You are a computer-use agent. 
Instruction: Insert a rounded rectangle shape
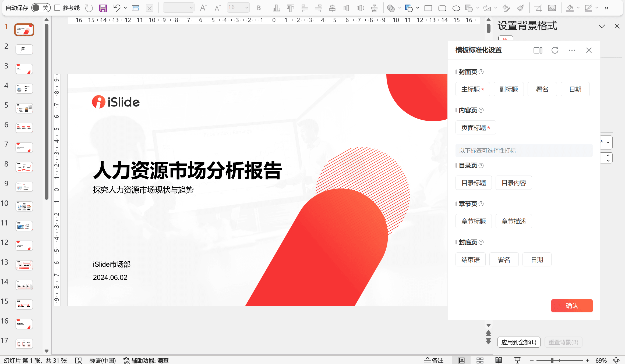442,8
